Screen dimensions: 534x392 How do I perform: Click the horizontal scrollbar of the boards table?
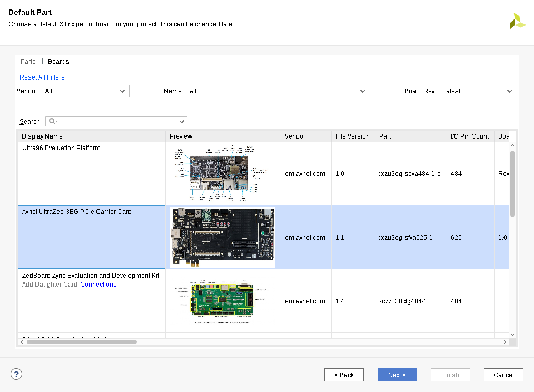pos(82,342)
